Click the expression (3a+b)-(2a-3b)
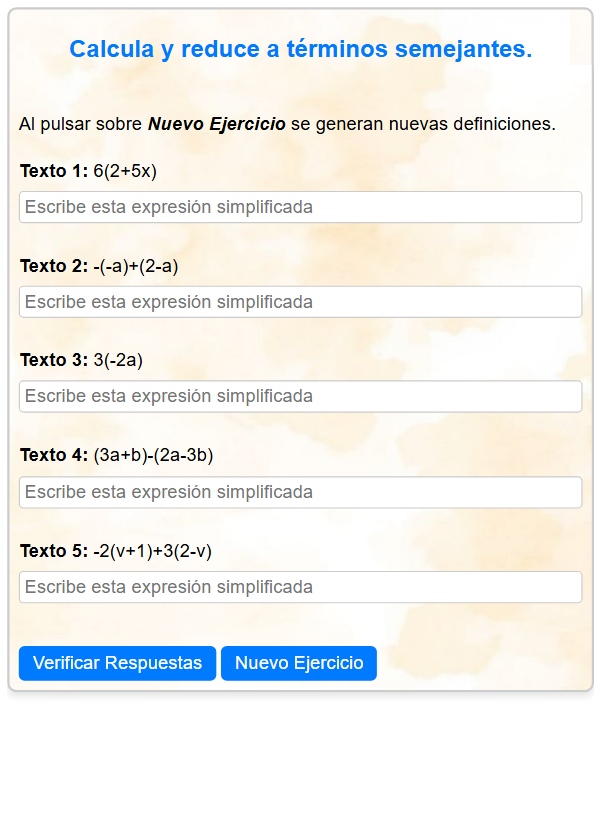The width and height of the screenshot is (602, 822). tap(153, 456)
